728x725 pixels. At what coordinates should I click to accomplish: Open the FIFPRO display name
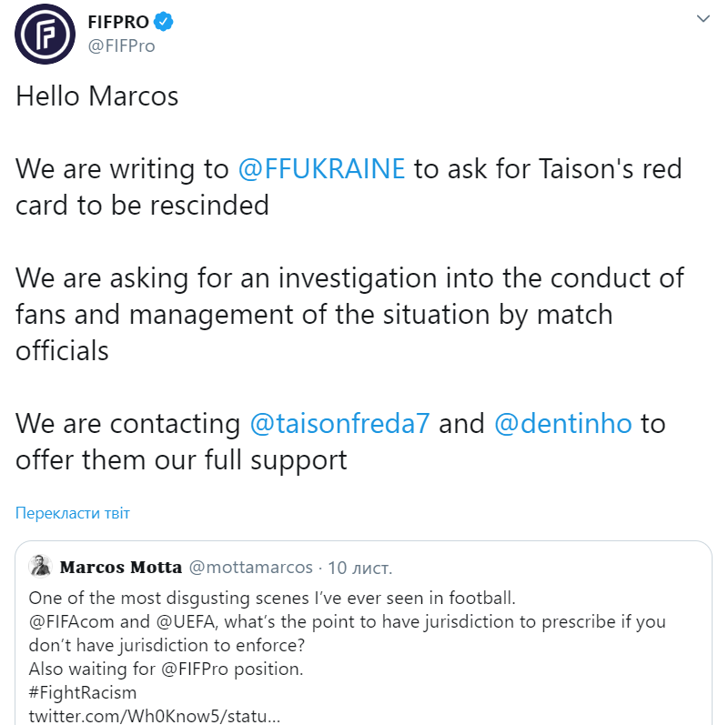118,24
